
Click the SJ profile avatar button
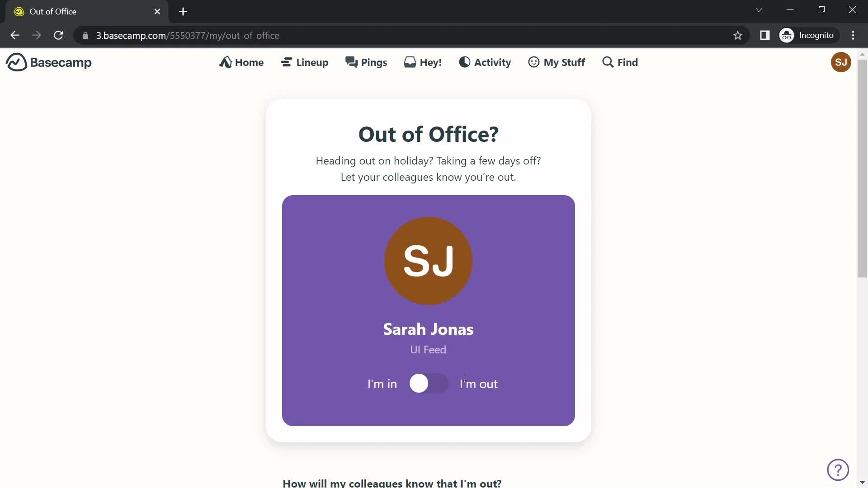840,62
